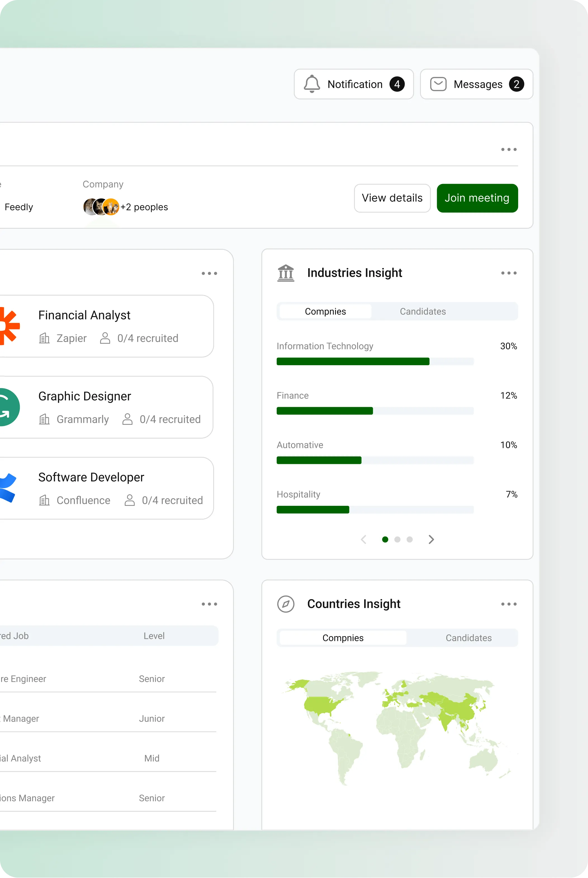Click the messages envelope icon
Image resolution: width=588 pixels, height=878 pixels.
[438, 84]
